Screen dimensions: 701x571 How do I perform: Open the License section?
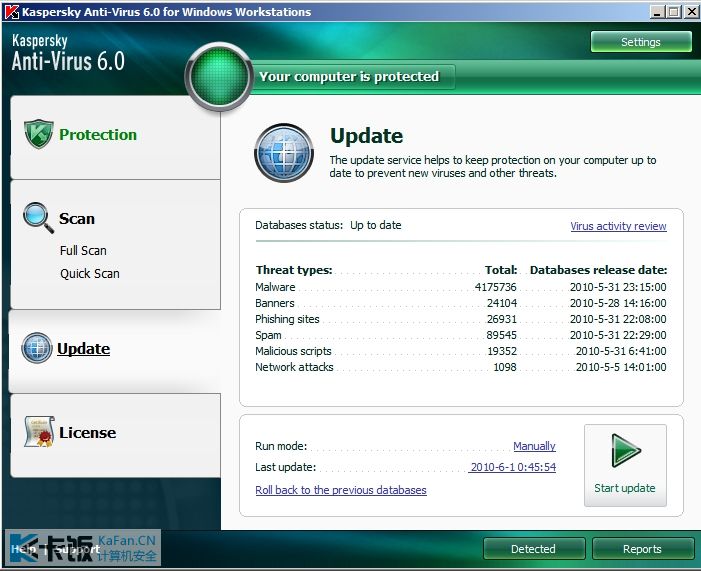point(88,433)
